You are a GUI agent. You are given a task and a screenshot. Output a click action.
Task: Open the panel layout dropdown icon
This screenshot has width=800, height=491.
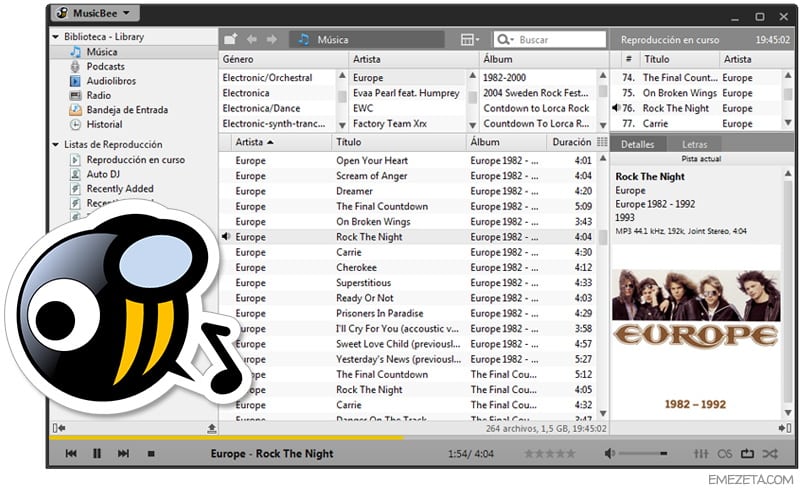click(x=469, y=39)
